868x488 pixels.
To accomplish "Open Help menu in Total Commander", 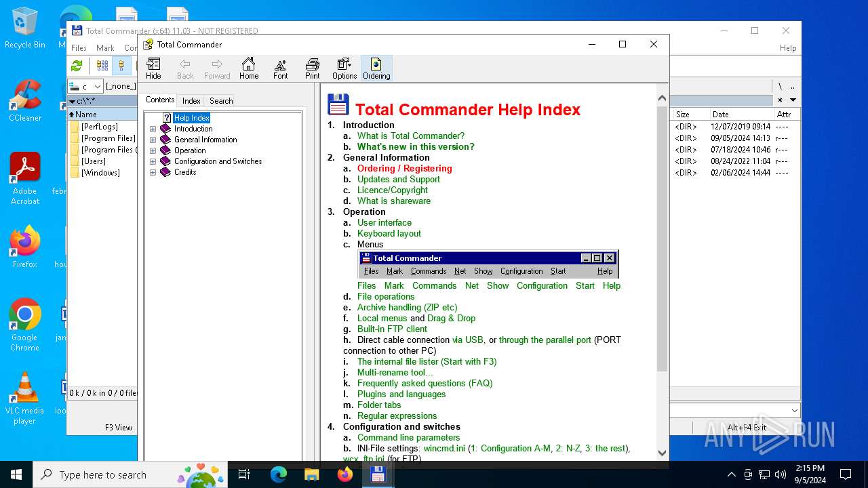I will [788, 48].
